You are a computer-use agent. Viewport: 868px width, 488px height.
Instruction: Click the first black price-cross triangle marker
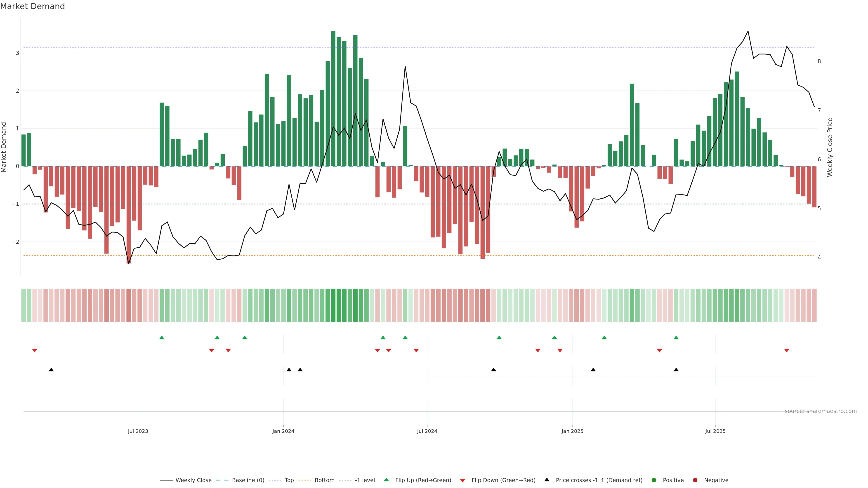coord(51,370)
